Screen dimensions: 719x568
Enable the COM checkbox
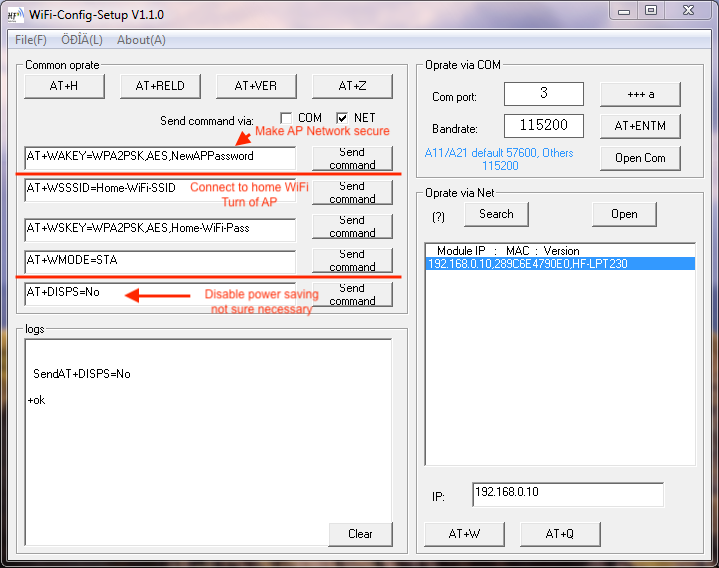tap(286, 118)
